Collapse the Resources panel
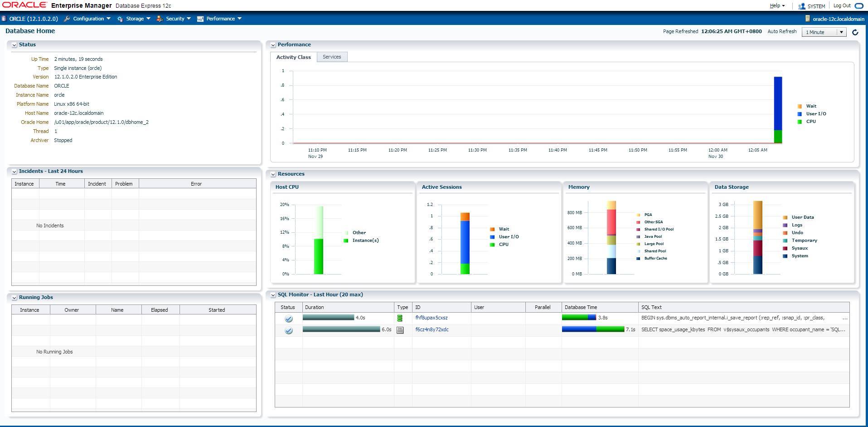This screenshot has height=427, width=868. 273,174
